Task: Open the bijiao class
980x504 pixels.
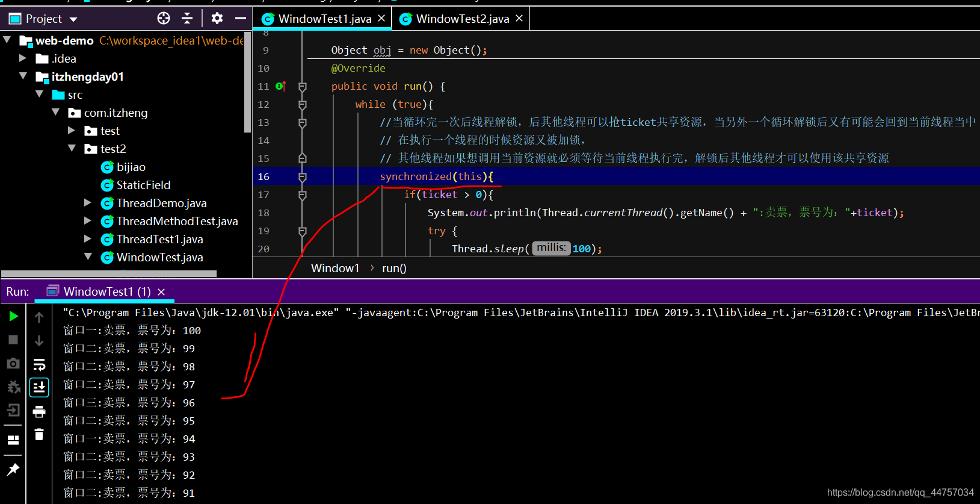Action: tap(123, 167)
